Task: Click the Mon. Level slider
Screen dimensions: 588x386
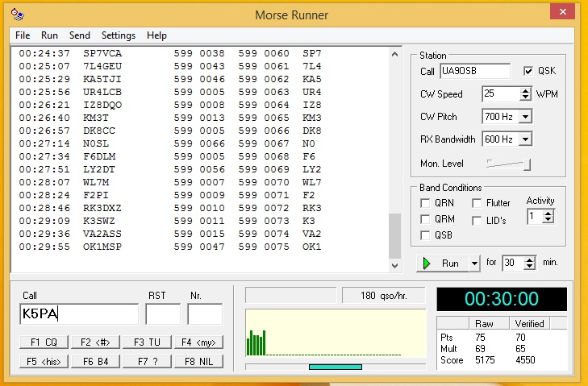Action: pos(508,164)
